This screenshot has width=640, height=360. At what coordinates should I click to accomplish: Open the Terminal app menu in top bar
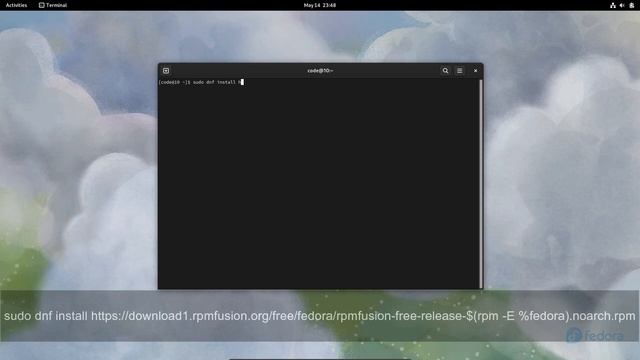(x=53, y=5)
